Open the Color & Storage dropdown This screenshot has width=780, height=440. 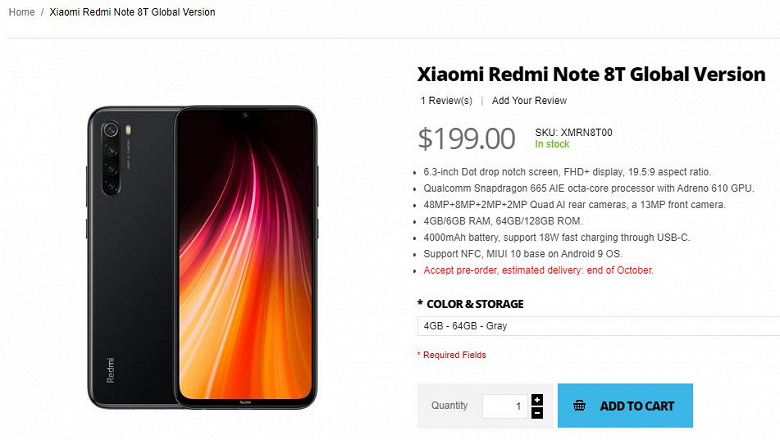tap(598, 326)
